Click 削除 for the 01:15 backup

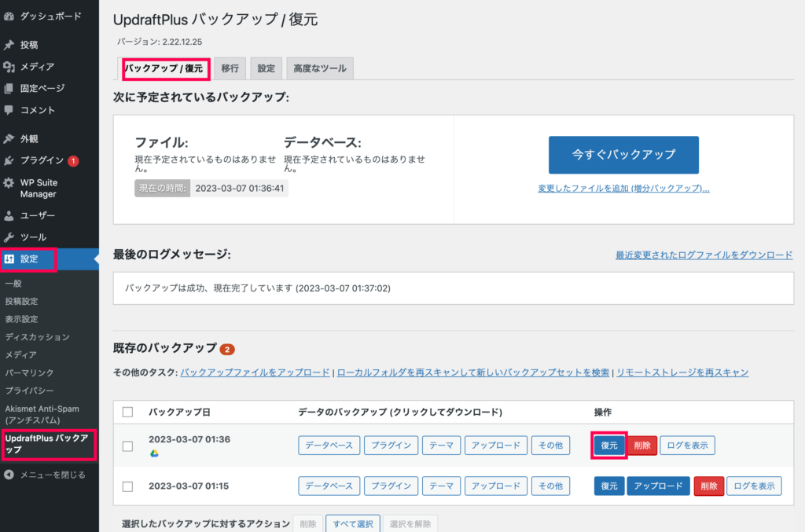pyautogui.click(x=708, y=486)
